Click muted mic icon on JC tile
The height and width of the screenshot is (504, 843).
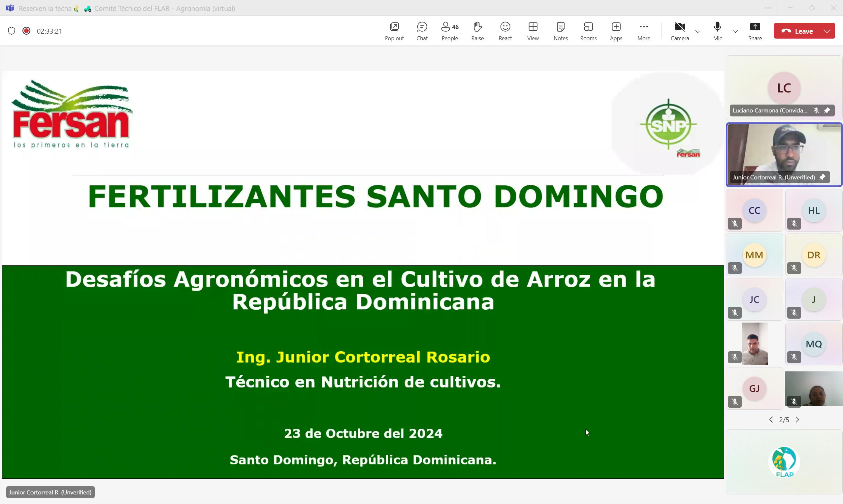pos(735,313)
